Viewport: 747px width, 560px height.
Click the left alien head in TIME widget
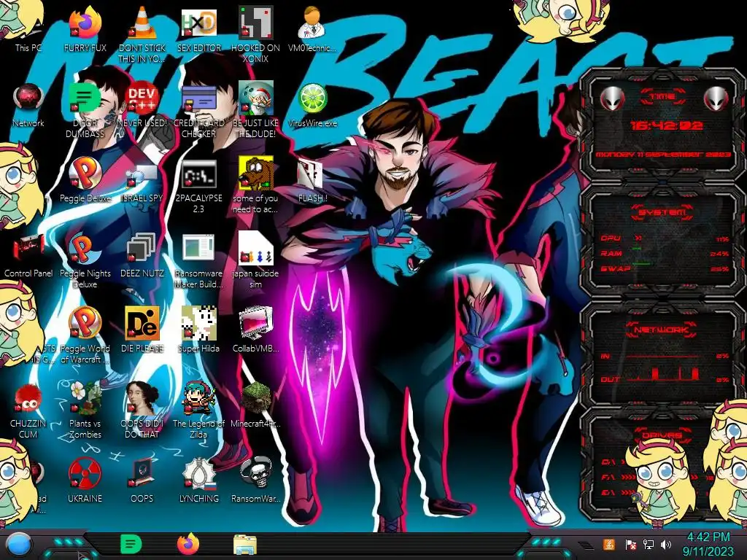(x=613, y=99)
